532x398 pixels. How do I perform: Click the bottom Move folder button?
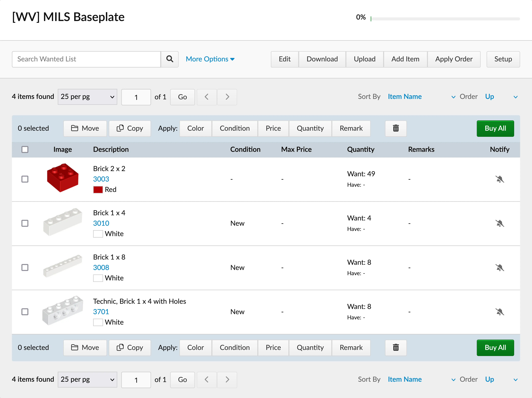[85, 348]
